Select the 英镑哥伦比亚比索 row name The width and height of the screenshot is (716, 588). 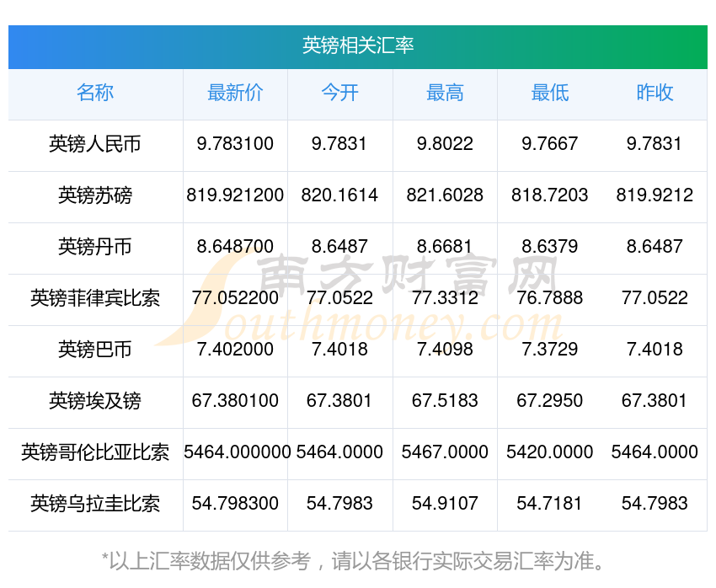(95, 452)
